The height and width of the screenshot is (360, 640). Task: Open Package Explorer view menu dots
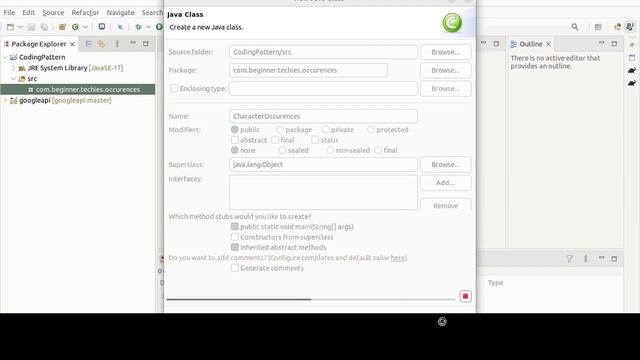117,44
